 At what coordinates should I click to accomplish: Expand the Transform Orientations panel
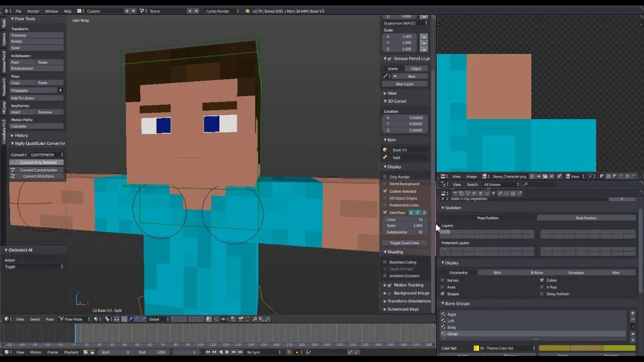[385, 301]
